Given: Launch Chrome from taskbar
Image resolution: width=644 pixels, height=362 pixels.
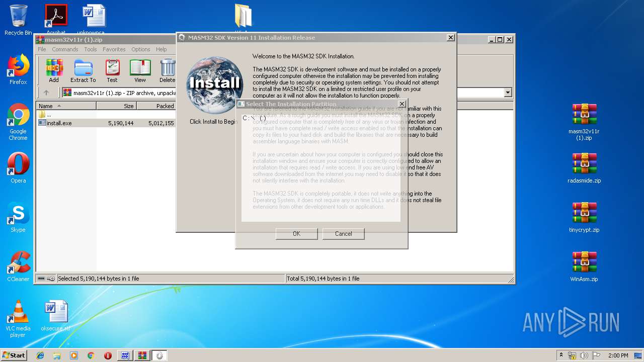Looking at the screenshot, I should click(x=91, y=355).
